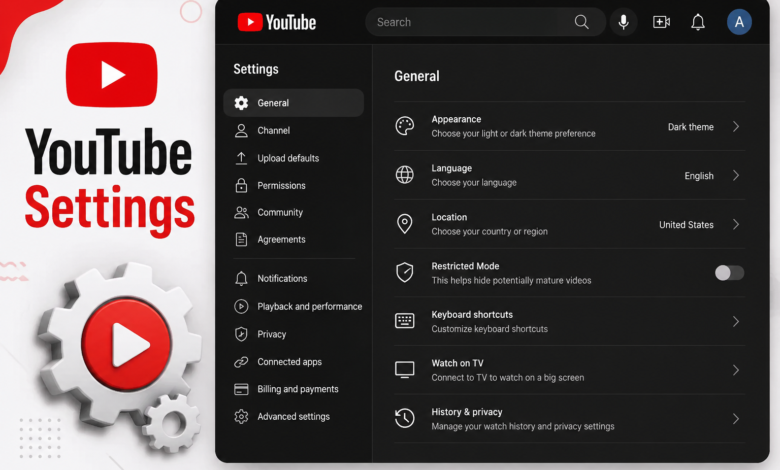
Task: Open Privacy settings label
Action: click(272, 334)
